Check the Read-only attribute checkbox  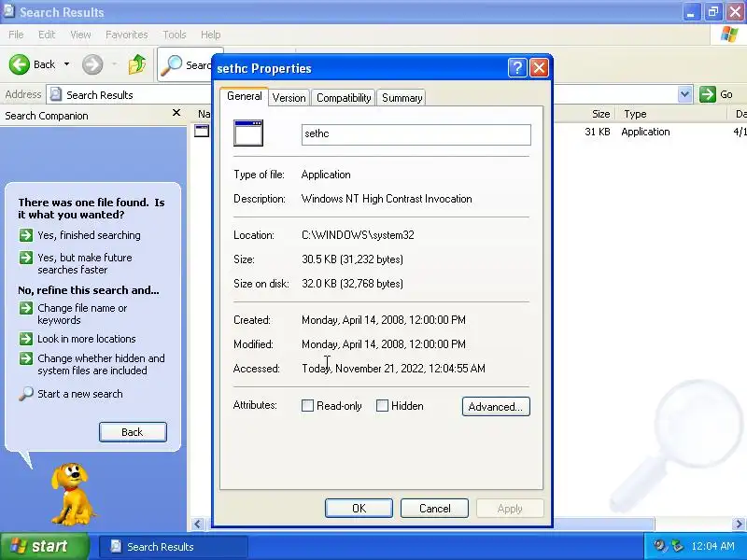point(308,406)
